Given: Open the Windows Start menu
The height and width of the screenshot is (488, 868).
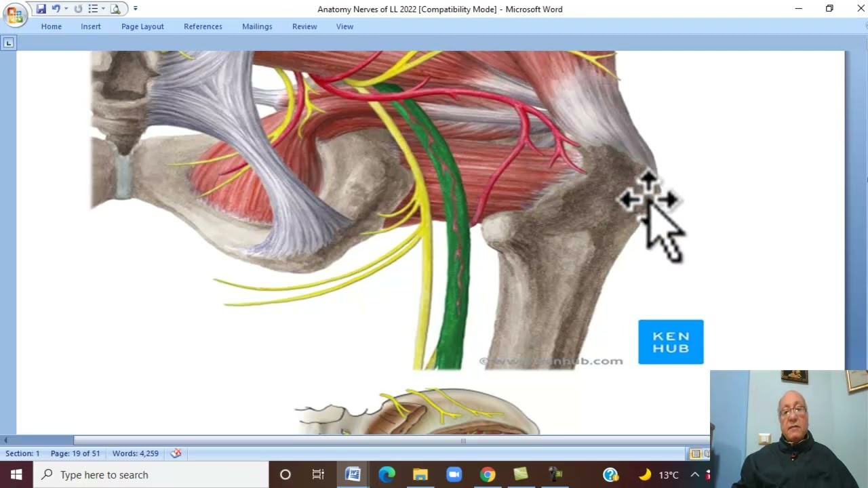Looking at the screenshot, I should tap(16, 474).
